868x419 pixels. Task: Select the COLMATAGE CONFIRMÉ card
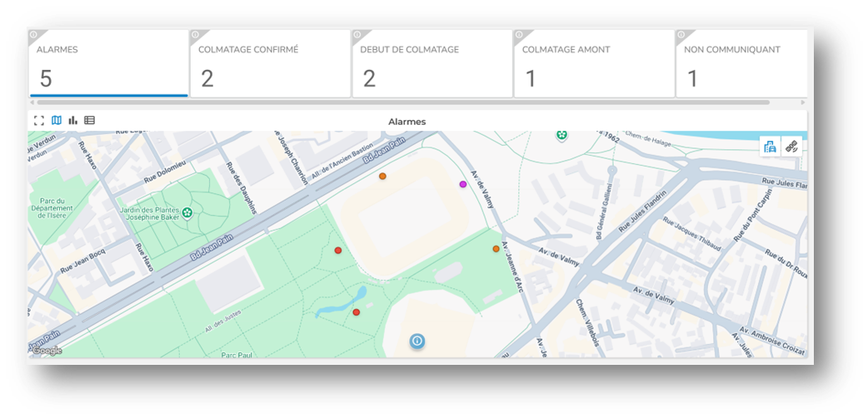click(270, 65)
